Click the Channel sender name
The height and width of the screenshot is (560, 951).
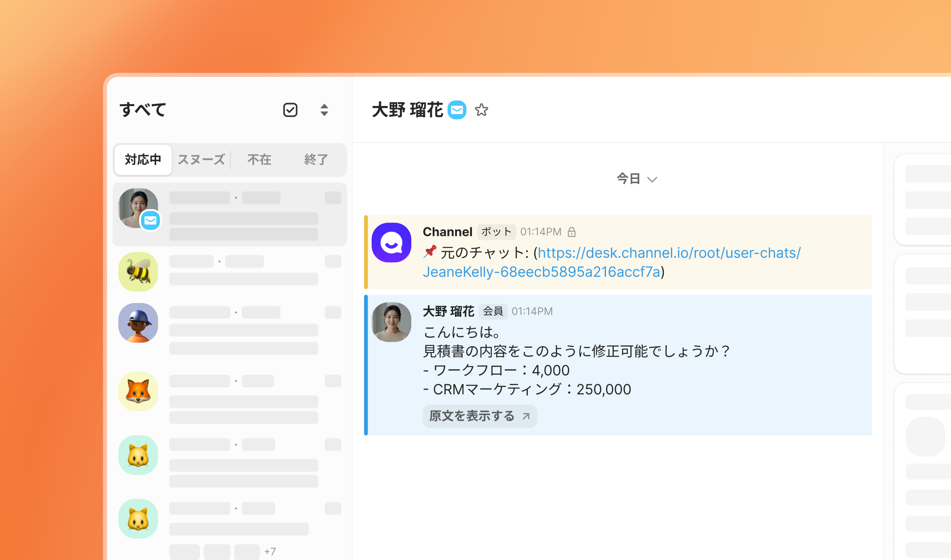point(447,232)
